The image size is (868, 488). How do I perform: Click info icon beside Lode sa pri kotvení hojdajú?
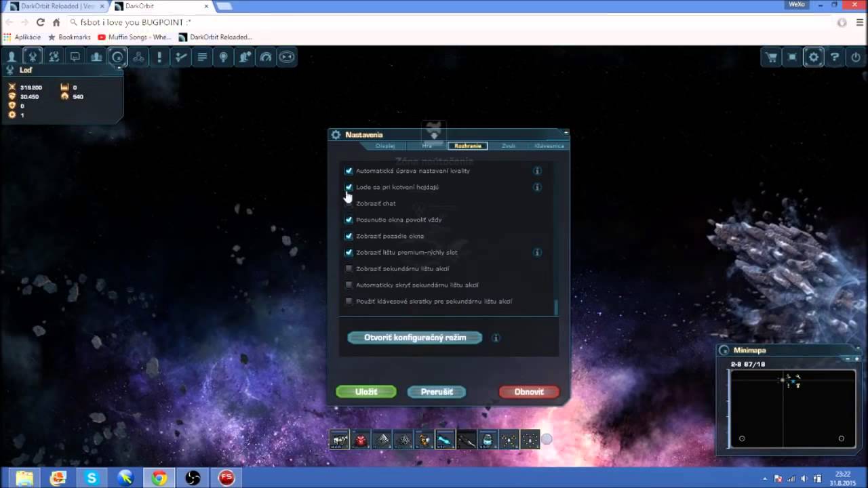(x=537, y=187)
